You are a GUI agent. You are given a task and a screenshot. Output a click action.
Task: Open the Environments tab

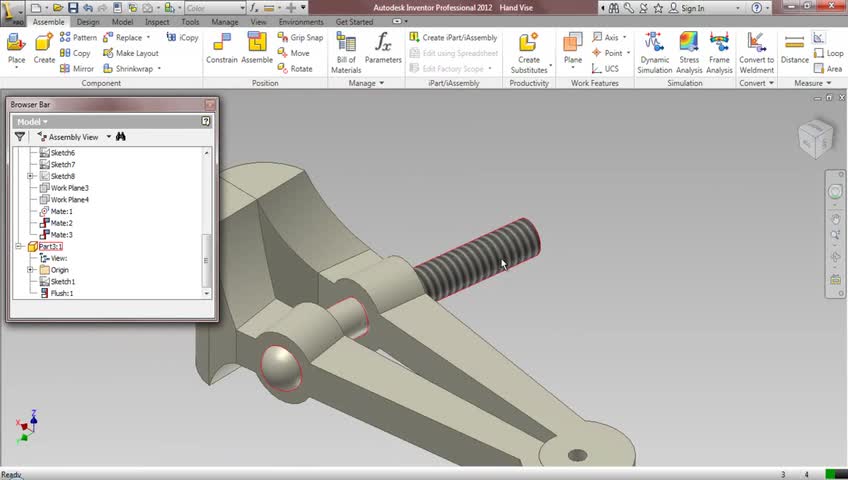pyautogui.click(x=301, y=22)
